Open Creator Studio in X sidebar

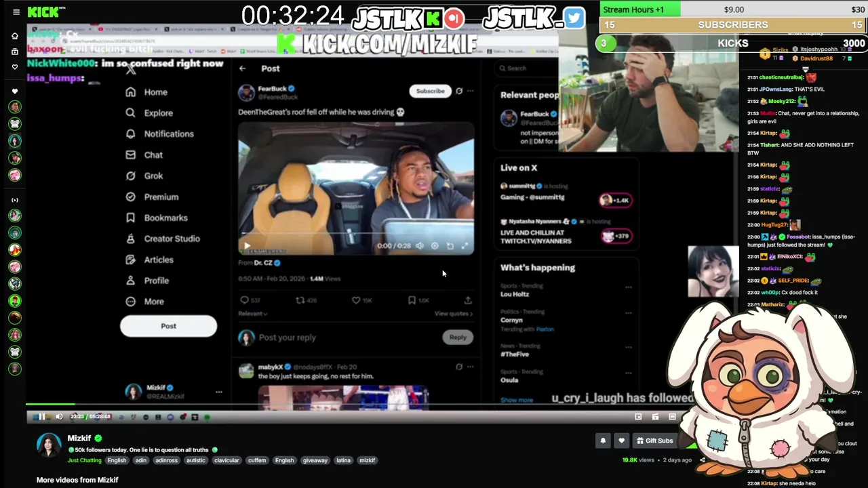click(163, 239)
